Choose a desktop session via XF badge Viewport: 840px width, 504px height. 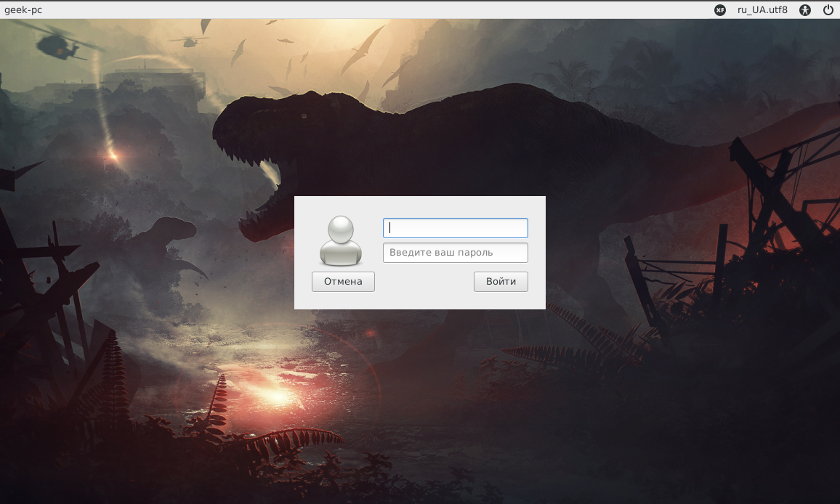pos(719,10)
